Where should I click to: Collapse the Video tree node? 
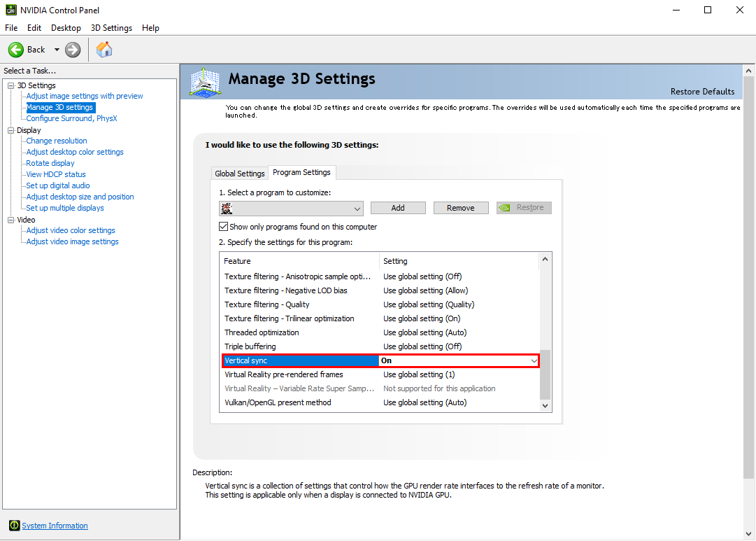tap(10, 220)
